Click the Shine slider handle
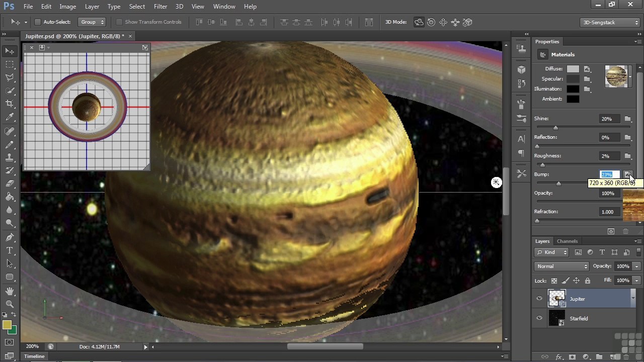This screenshot has height=362, width=644. [x=555, y=128]
